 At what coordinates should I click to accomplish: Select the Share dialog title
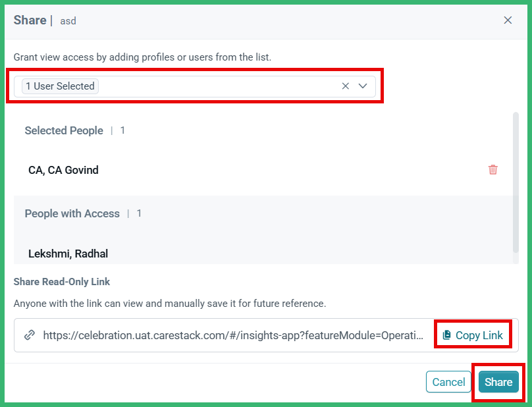30,20
